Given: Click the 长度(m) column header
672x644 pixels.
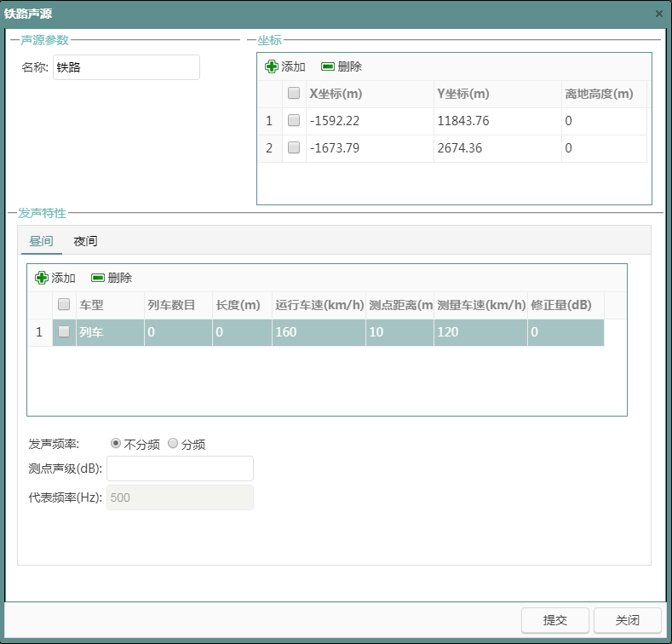Looking at the screenshot, I should (242, 305).
